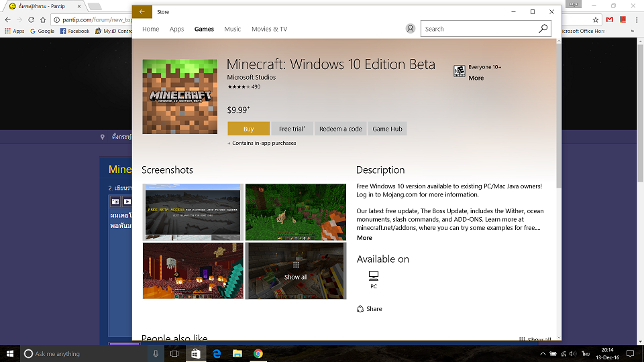
Task: Select the Games tab in Store
Action: 204,29
